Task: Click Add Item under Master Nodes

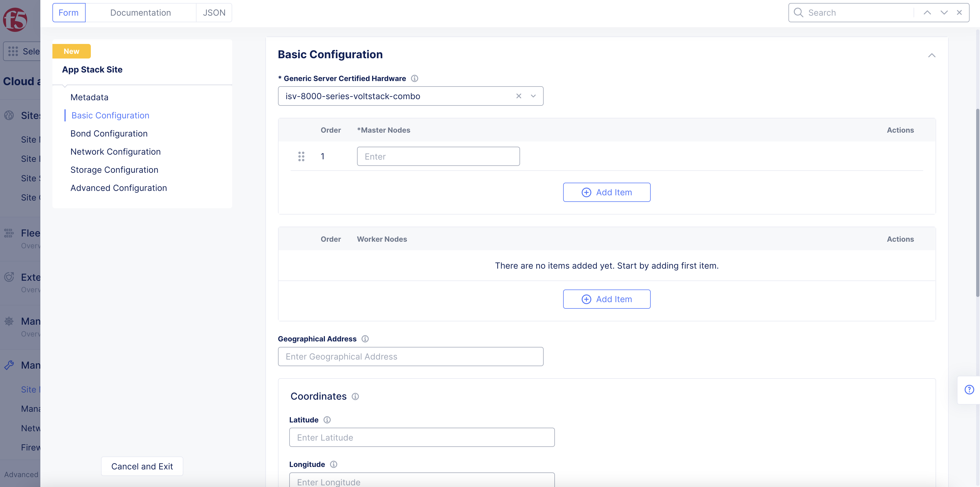Action: 606,192
